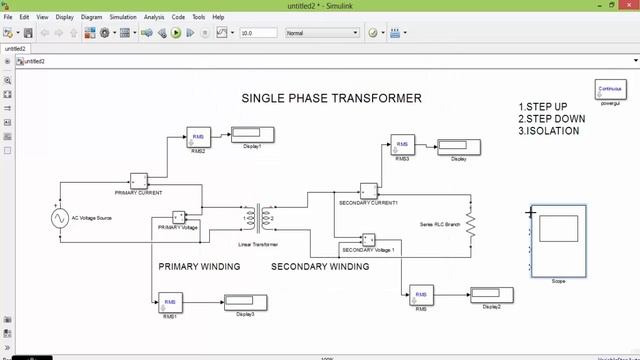Expand the palette bottom chevron
This screenshot has width=640, height=360.
click(x=7, y=347)
